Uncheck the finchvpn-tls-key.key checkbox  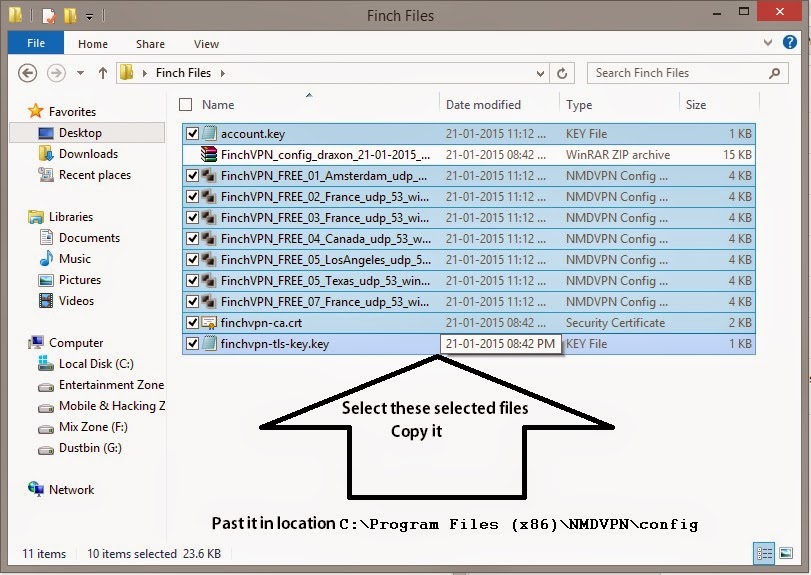(192, 343)
